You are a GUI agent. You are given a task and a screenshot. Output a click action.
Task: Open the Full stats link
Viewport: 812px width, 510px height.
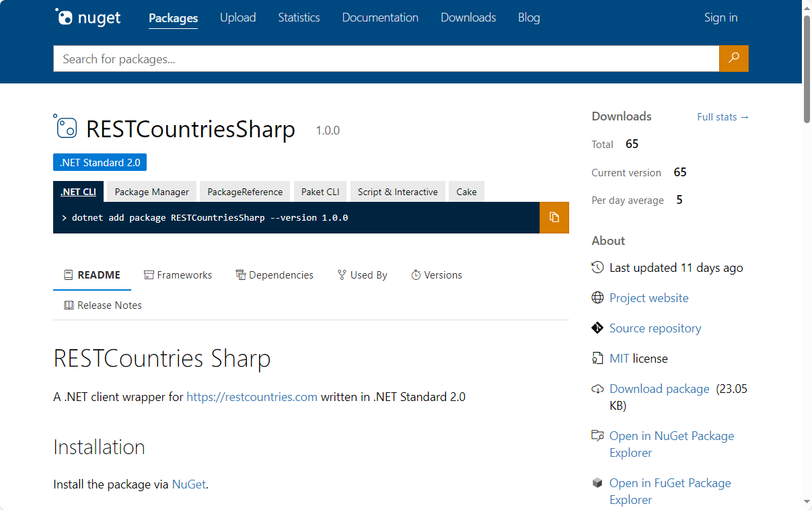click(x=723, y=117)
